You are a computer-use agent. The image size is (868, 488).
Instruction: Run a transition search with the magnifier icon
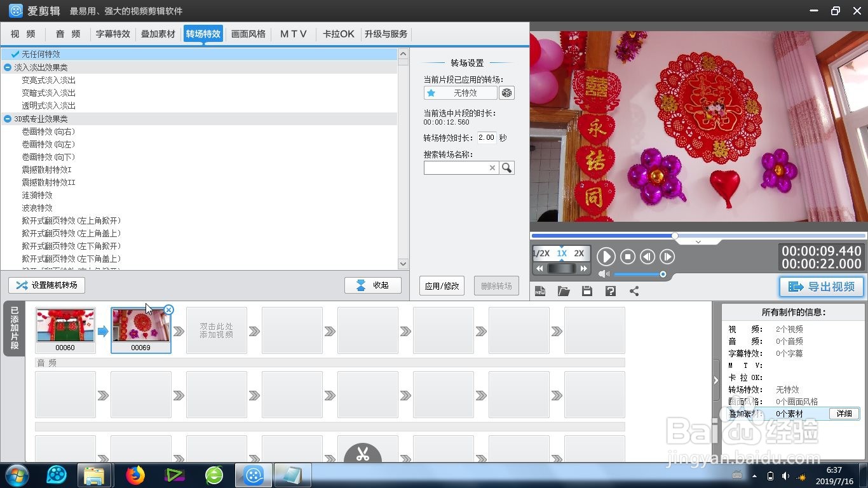(506, 167)
